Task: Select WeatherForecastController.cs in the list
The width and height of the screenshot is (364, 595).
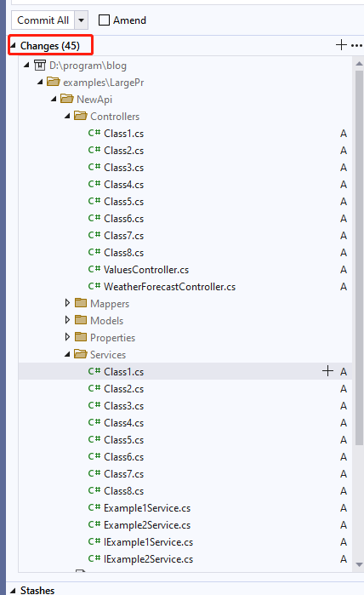Action: coord(169,287)
